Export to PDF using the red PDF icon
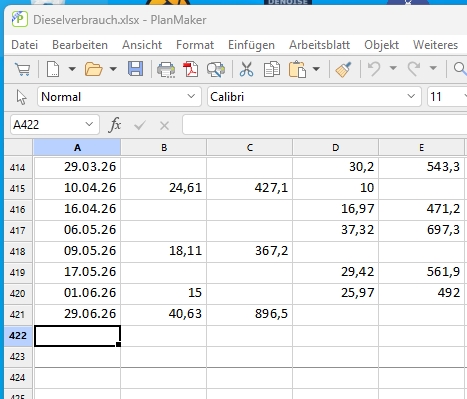The height and width of the screenshot is (399, 467). tap(190, 69)
